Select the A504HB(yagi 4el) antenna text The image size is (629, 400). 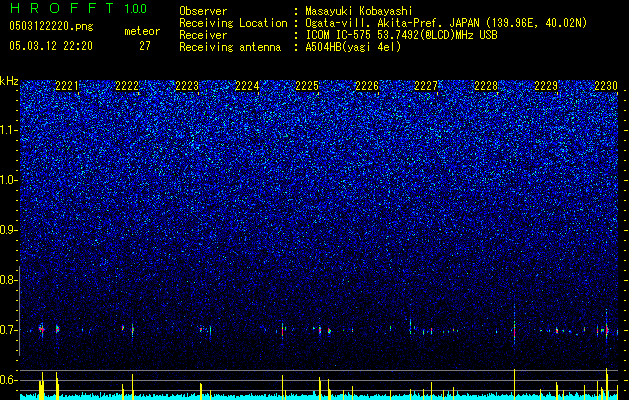tap(353, 47)
